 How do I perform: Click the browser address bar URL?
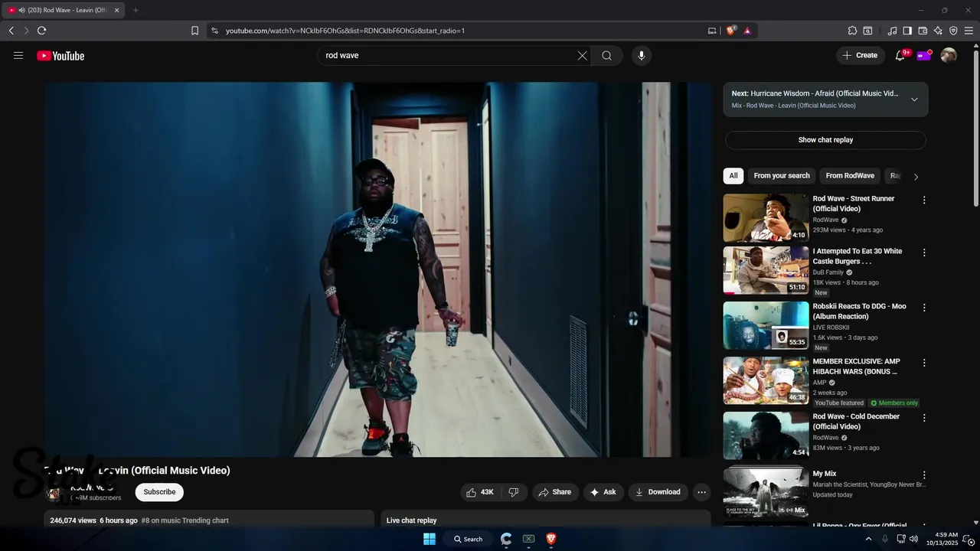tap(345, 31)
